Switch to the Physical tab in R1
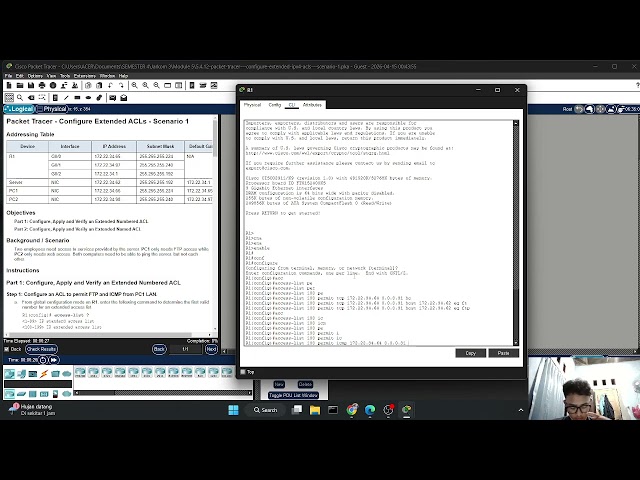640x480 pixels. [252, 105]
